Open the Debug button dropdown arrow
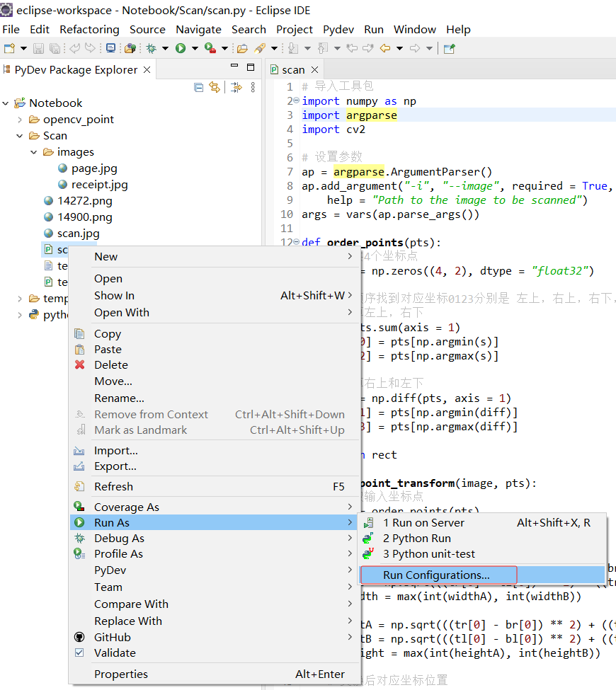616x690 pixels. (x=165, y=48)
